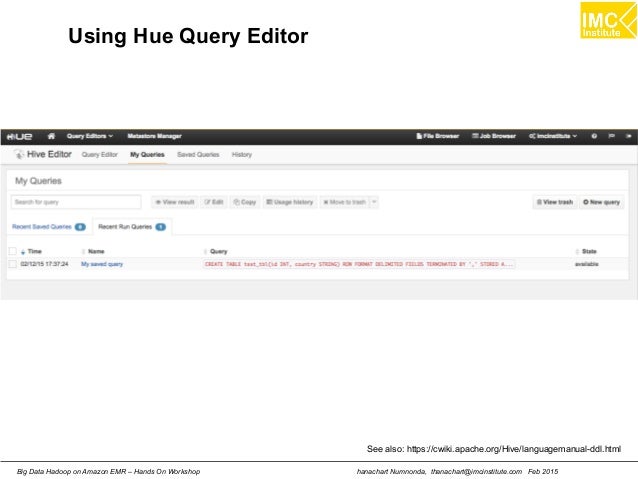Viewport: 638px width, 479px height.
Task: Toggle the select-all header checkbox
Action: click(13, 251)
